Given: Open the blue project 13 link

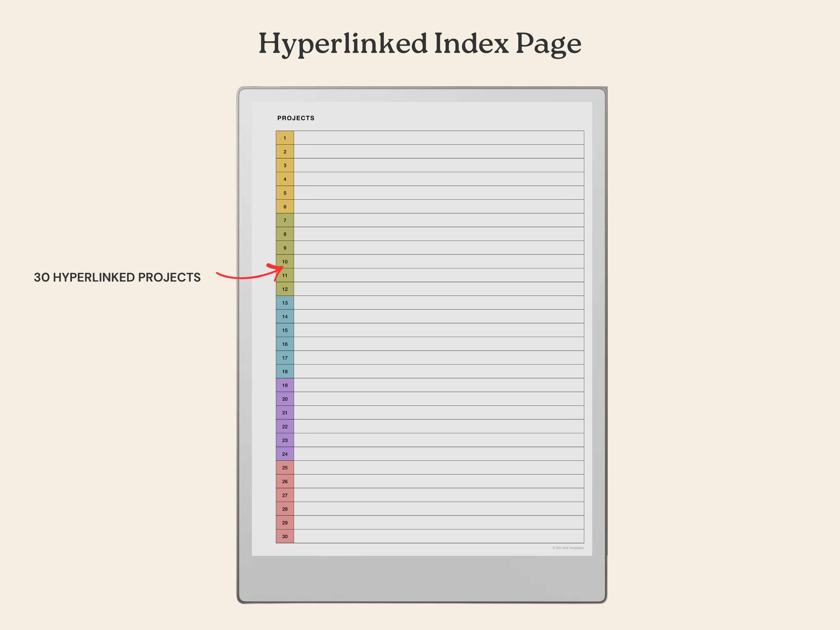Looking at the screenshot, I should [x=285, y=303].
